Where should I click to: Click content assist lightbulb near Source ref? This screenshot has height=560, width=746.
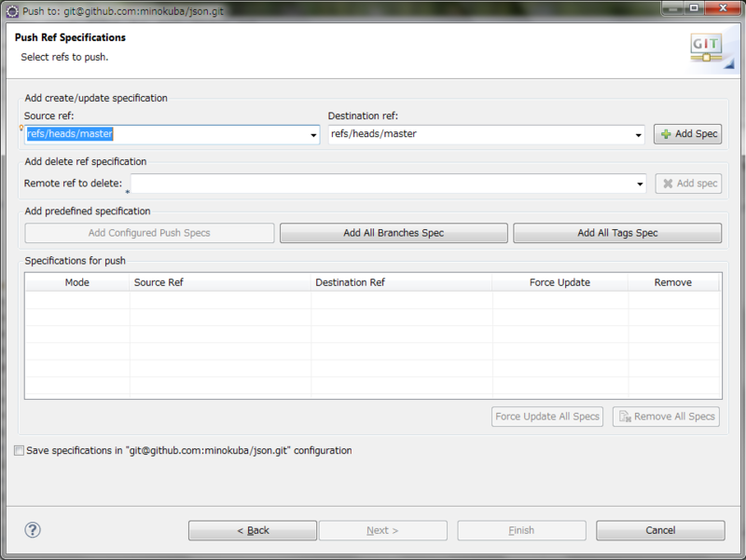[21, 128]
